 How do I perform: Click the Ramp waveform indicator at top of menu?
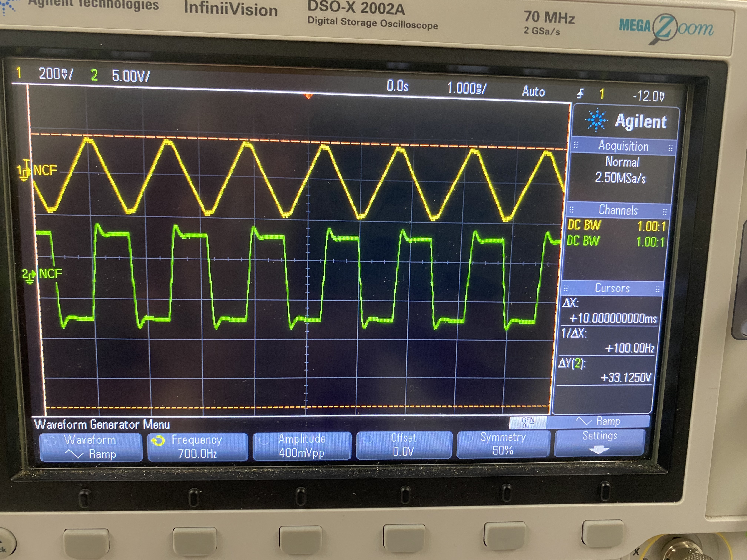[x=598, y=421]
